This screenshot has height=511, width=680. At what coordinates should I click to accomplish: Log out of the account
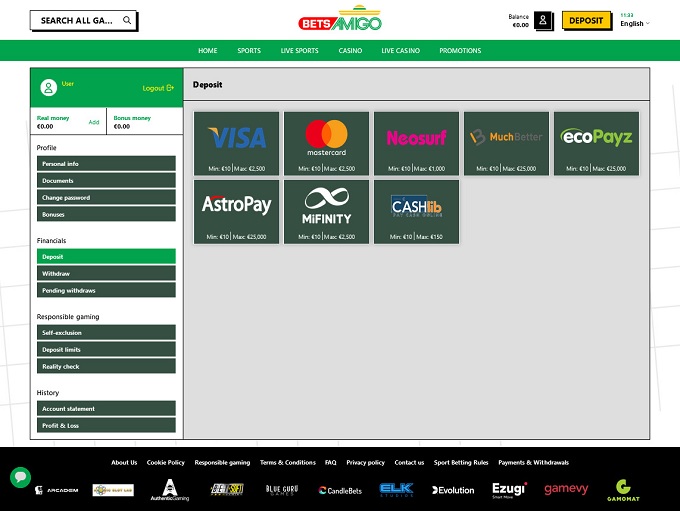tap(158, 88)
